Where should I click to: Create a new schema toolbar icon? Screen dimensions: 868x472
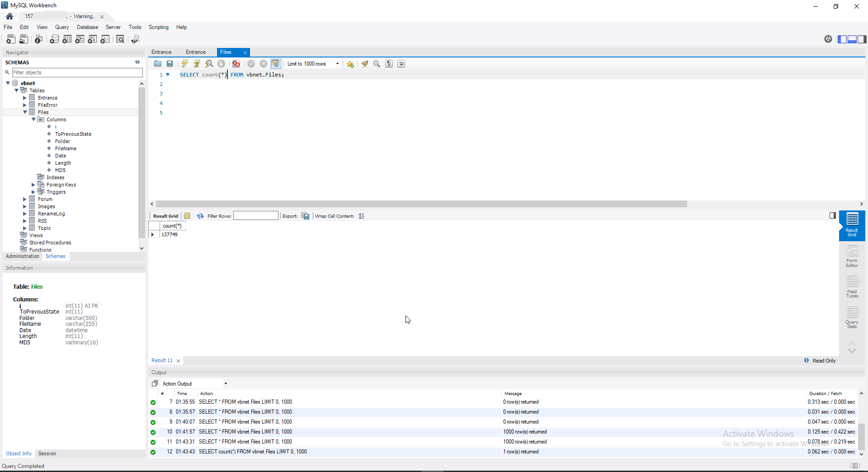(x=54, y=39)
